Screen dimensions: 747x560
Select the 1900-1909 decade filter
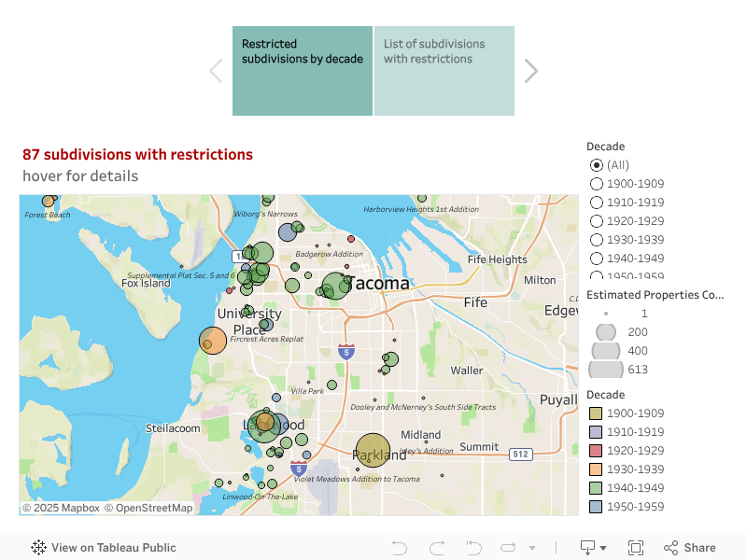597,184
